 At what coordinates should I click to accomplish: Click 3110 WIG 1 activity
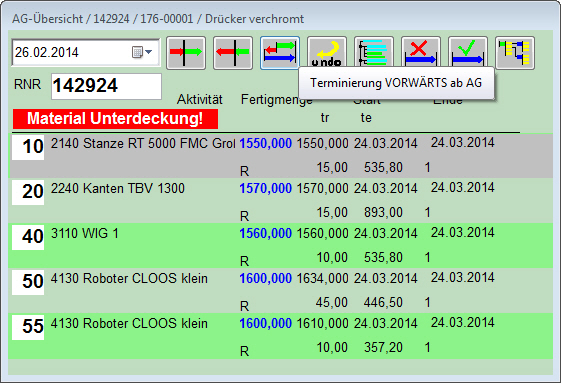tap(84, 233)
